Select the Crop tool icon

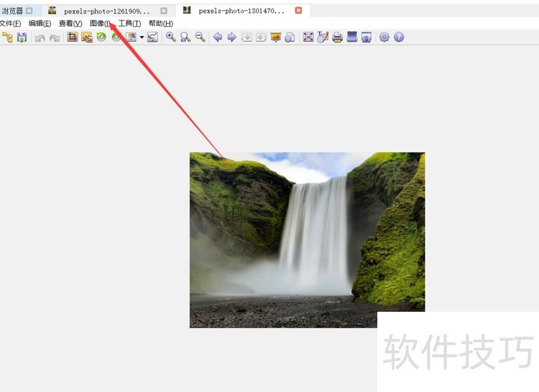(x=72, y=37)
